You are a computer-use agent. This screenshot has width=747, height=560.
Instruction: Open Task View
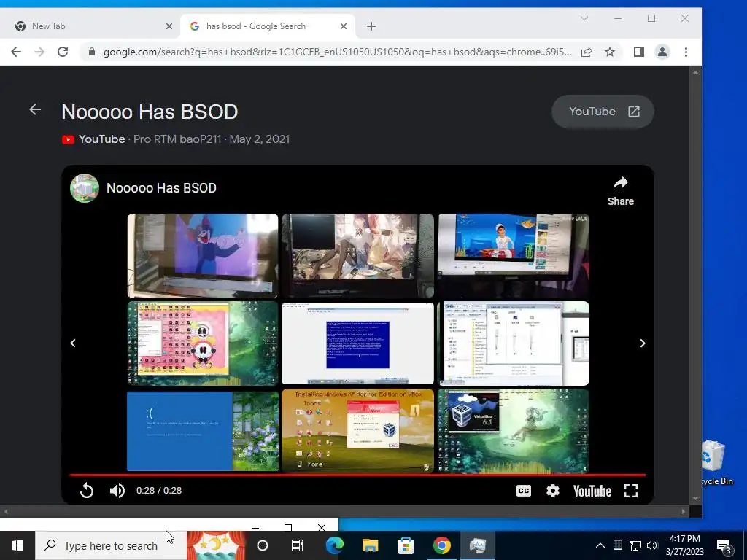298,545
